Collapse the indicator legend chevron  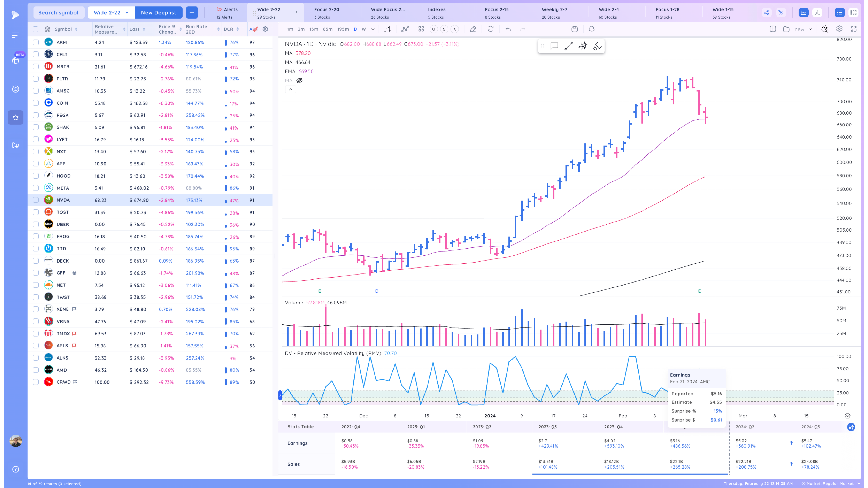(290, 90)
